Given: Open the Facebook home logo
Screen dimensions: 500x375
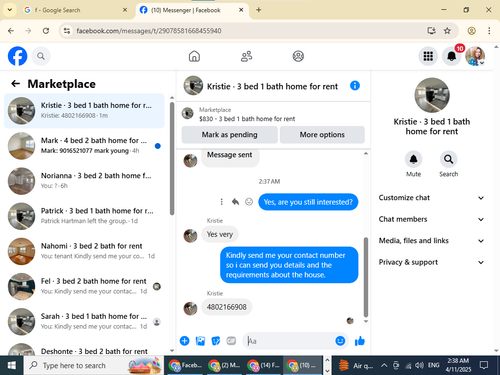Looking at the screenshot, I should pyautogui.click(x=17, y=56).
